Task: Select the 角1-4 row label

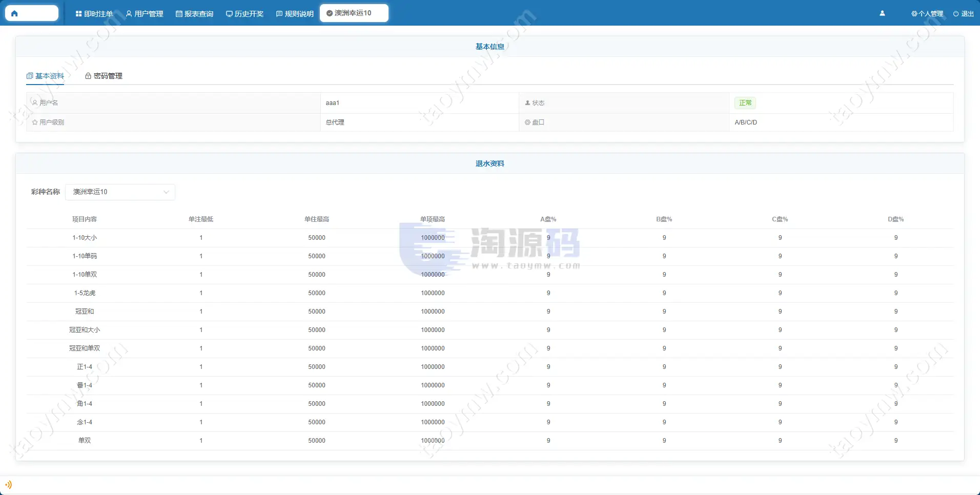Action: (85, 404)
